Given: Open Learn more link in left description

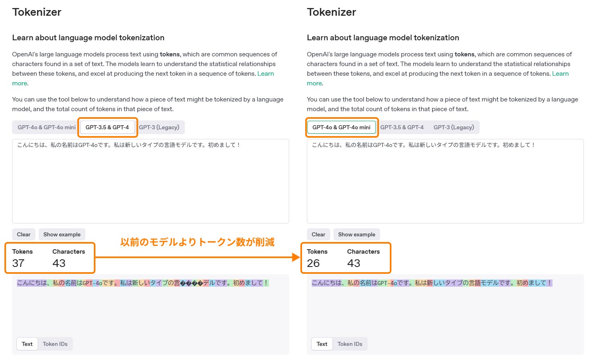Looking at the screenshot, I should click(266, 74).
